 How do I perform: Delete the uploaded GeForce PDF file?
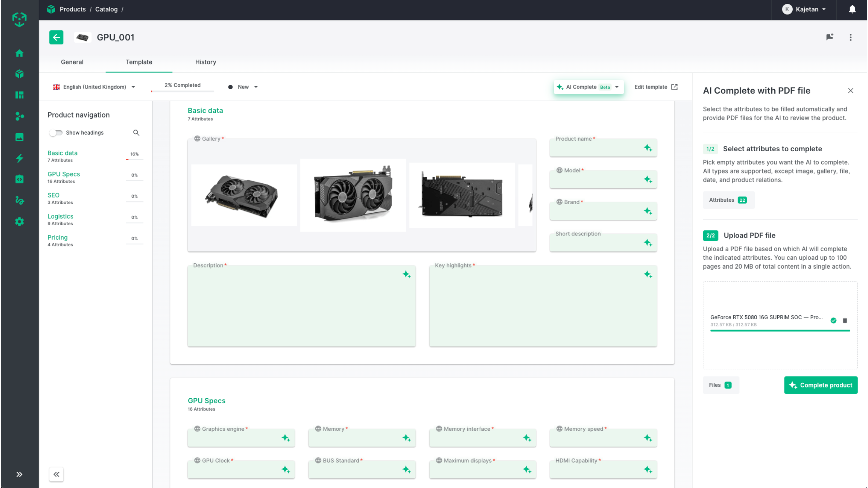844,320
